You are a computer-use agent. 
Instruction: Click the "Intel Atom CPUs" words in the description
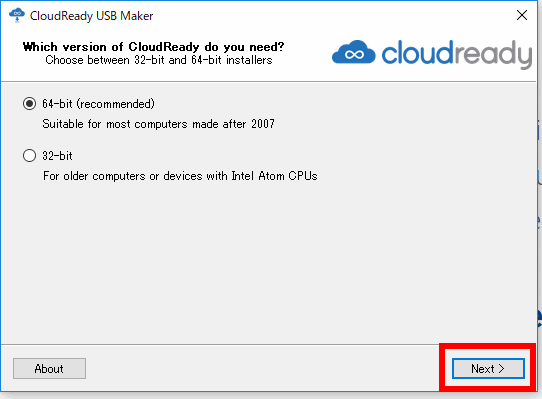pos(274,176)
